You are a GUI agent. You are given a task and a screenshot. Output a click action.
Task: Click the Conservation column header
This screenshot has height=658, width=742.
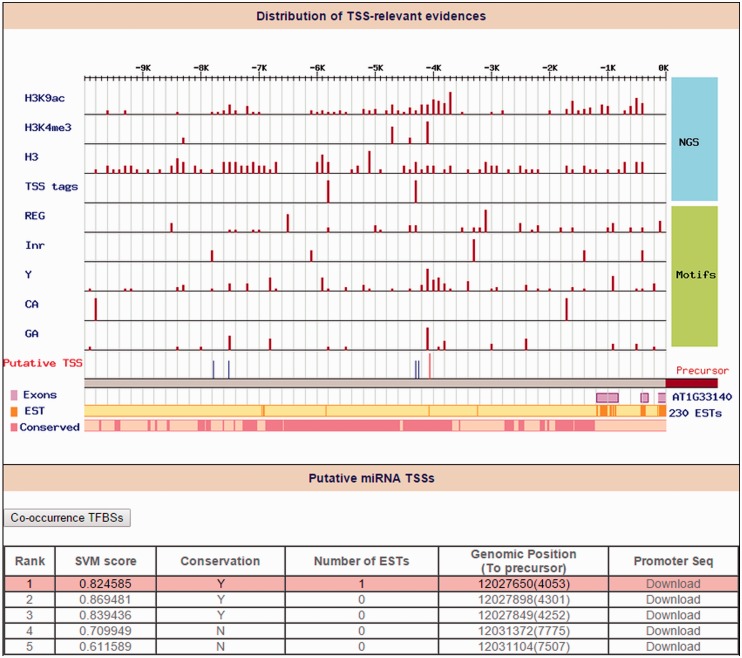coord(220,561)
